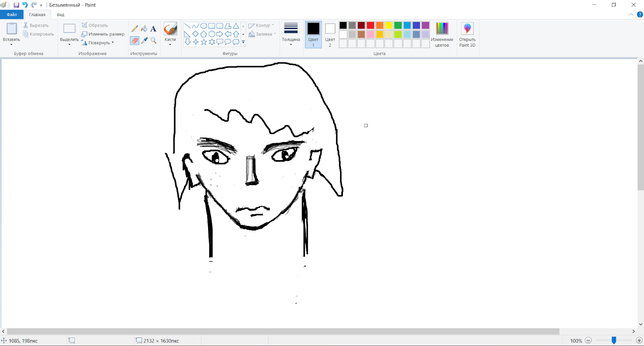This screenshot has height=346, width=644.
Task: Click the Select (Выделить) rectangle icon
Action: coord(69,28)
